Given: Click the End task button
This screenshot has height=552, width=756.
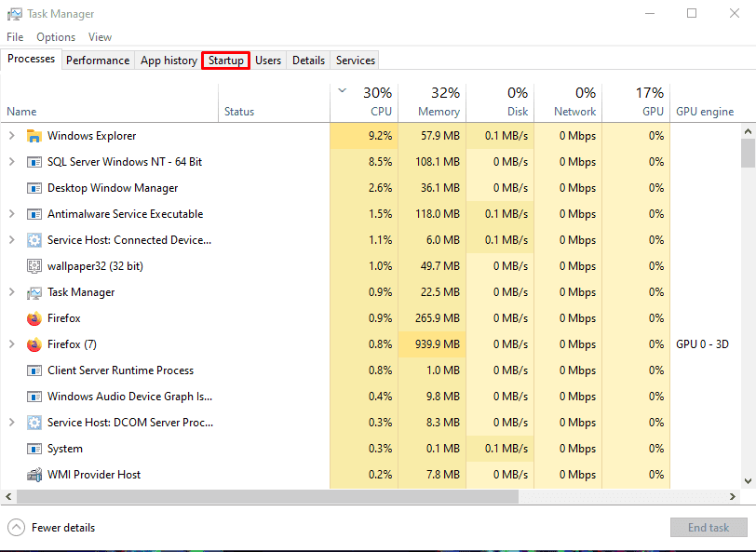Looking at the screenshot, I should pos(709,528).
